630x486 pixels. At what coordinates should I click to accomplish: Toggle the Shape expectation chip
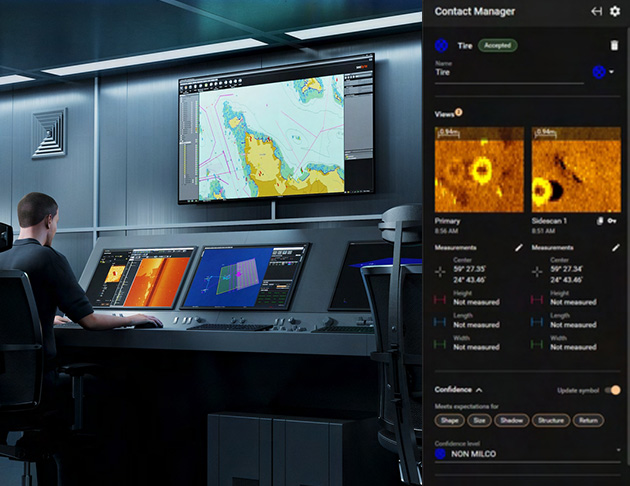point(448,420)
